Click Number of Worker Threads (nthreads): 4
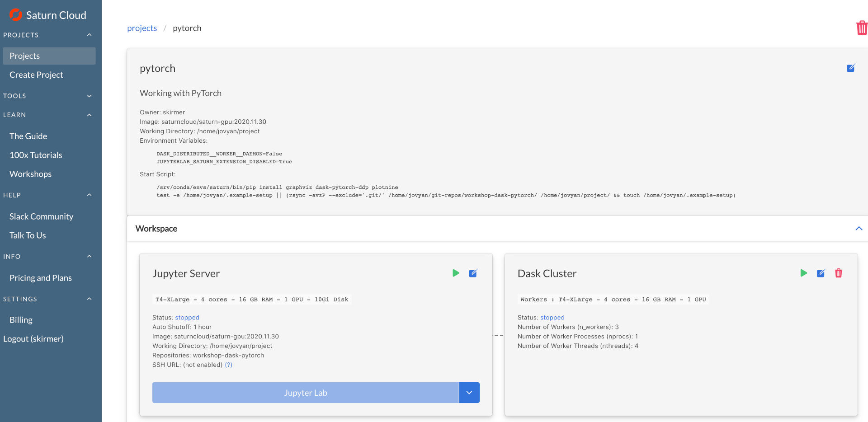The image size is (868, 422). [x=578, y=346]
